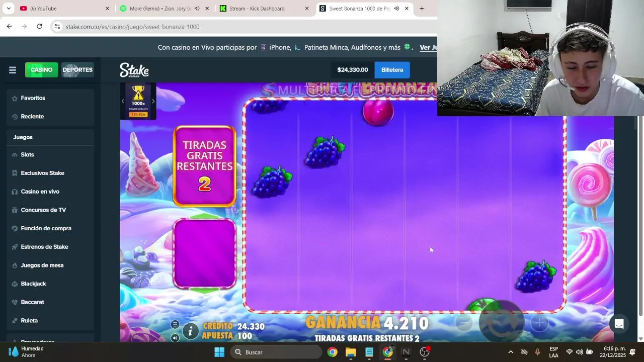Close the YouTube tab
The image size is (644, 362).
pyautogui.click(x=107, y=9)
